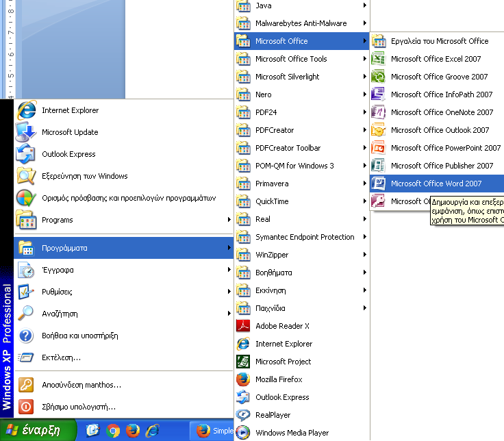Expand the Ρυθμίσεις submenu arrow

pyautogui.click(x=229, y=292)
